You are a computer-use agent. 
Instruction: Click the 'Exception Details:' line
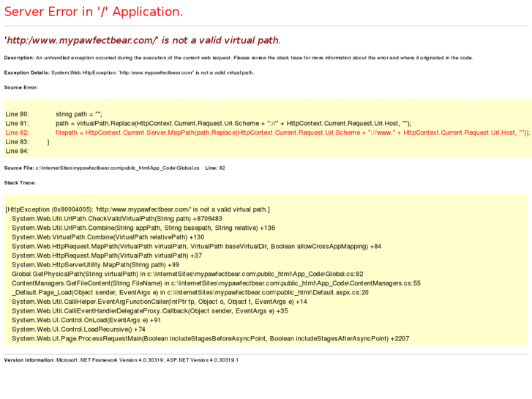coord(129,72)
